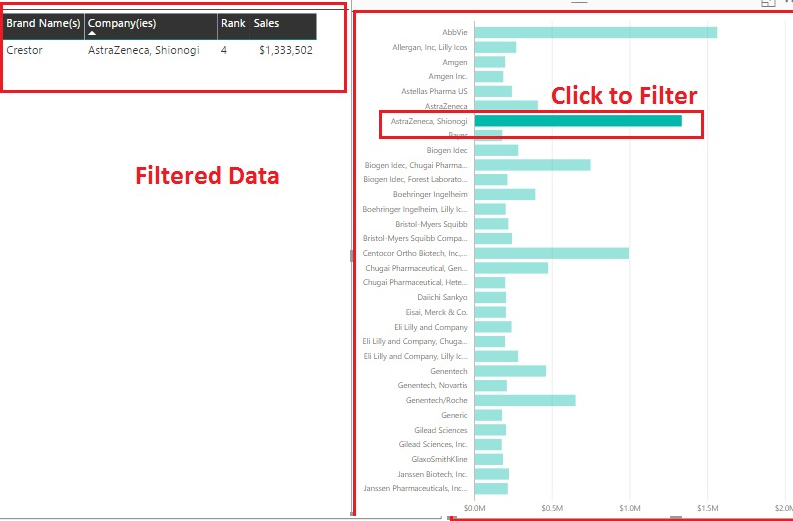Select the AstraZeneca, Shionogi table cell
Image resolution: width=793 pixels, height=521 pixels.
click(x=144, y=50)
